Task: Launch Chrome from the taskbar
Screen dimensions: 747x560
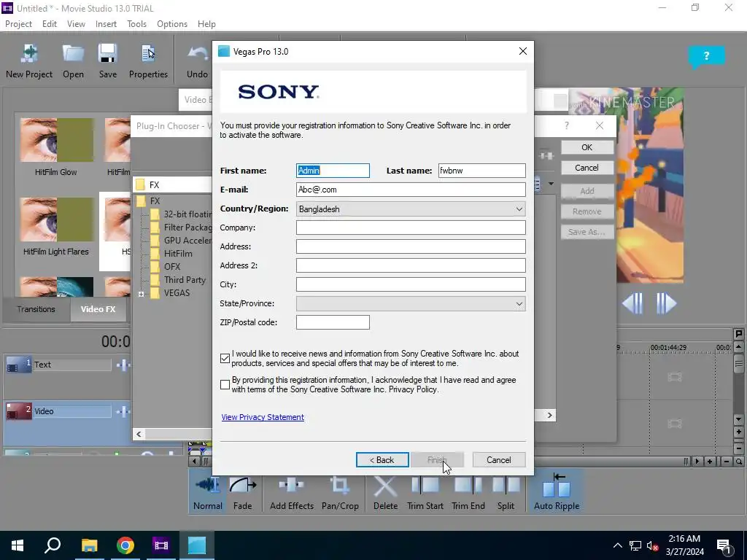Action: click(x=125, y=545)
